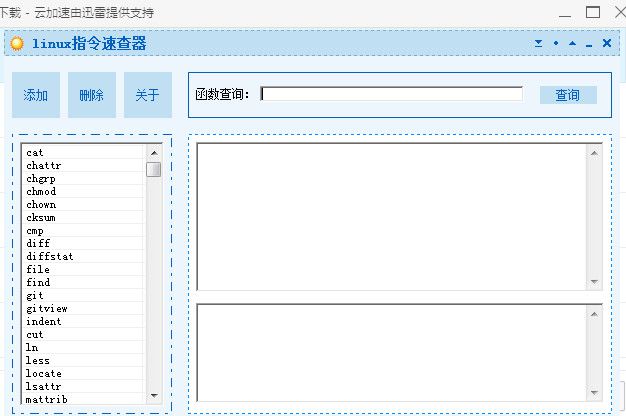The height and width of the screenshot is (416, 626).
Task: Focus the 函数查询 input field
Action: tap(391, 94)
